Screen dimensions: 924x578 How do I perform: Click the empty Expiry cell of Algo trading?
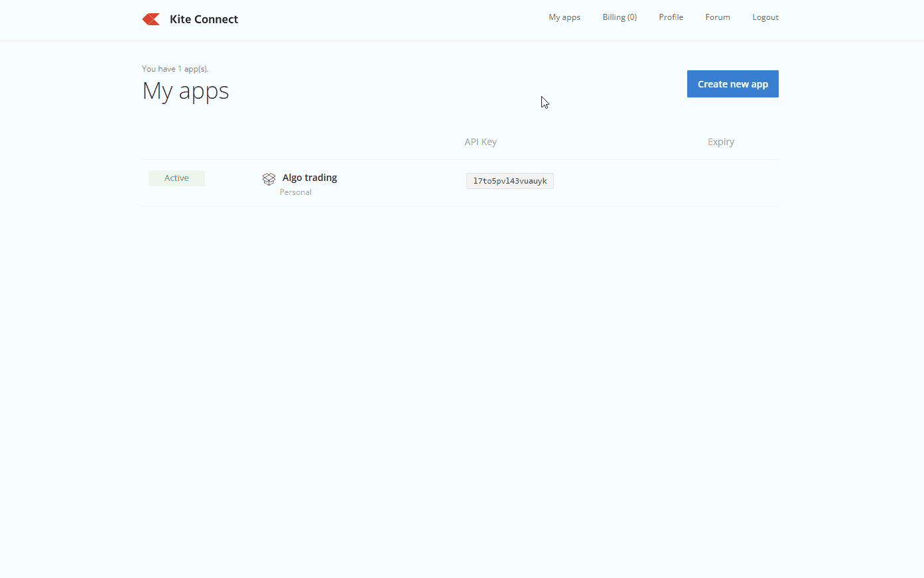(x=720, y=182)
